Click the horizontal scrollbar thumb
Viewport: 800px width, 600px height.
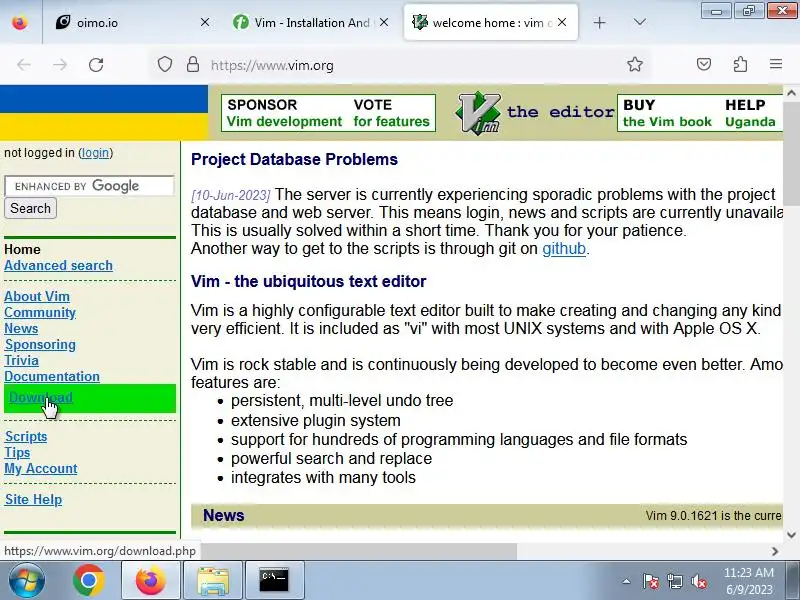click(x=357, y=551)
